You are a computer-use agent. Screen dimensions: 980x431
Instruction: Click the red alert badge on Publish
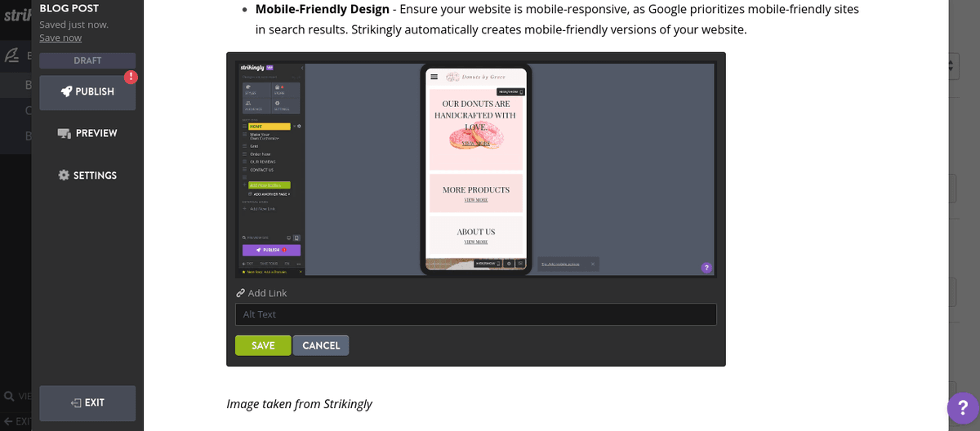pyautogui.click(x=131, y=77)
